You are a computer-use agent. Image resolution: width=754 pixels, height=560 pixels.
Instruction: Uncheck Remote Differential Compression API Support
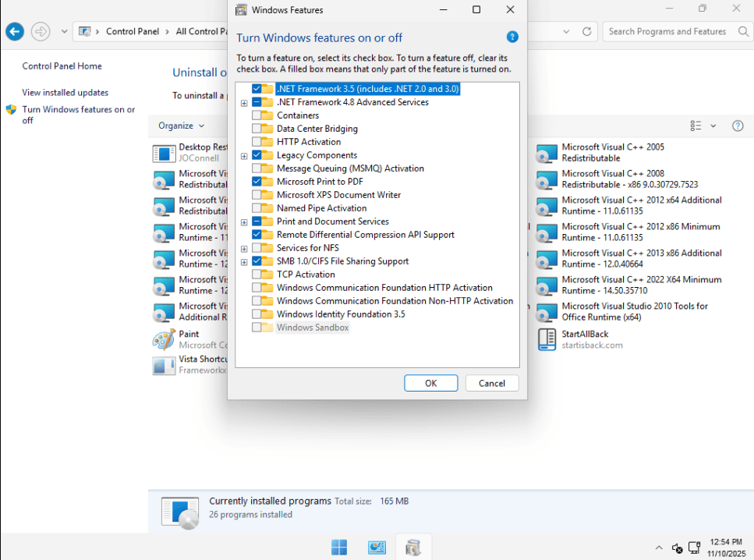coord(257,234)
